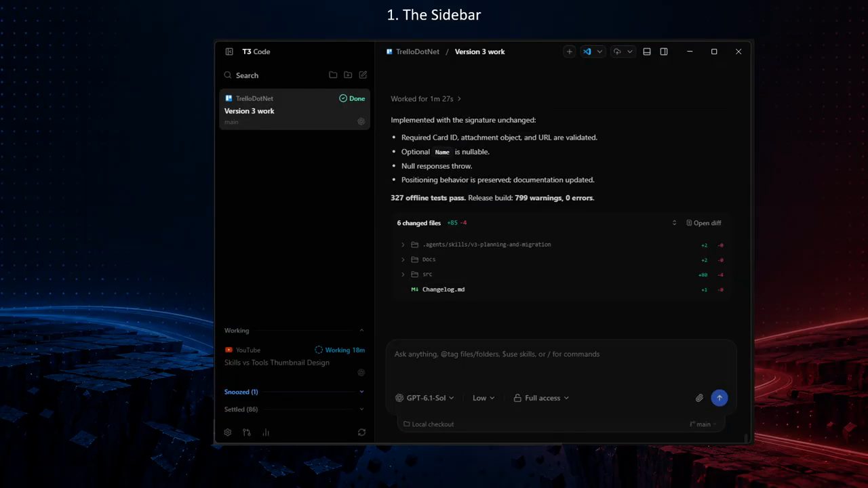
Task: Click the plus button in the header
Action: pyautogui.click(x=570, y=52)
